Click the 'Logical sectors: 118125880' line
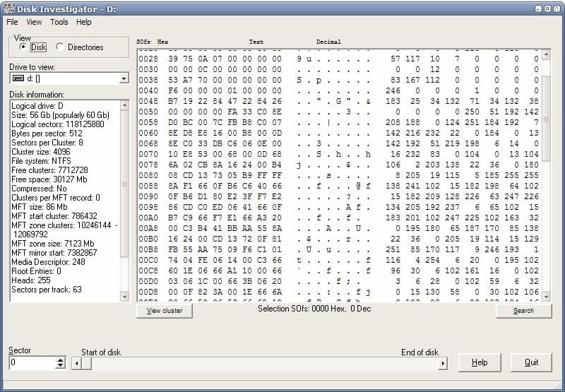This screenshot has height=392, width=565. [58, 124]
